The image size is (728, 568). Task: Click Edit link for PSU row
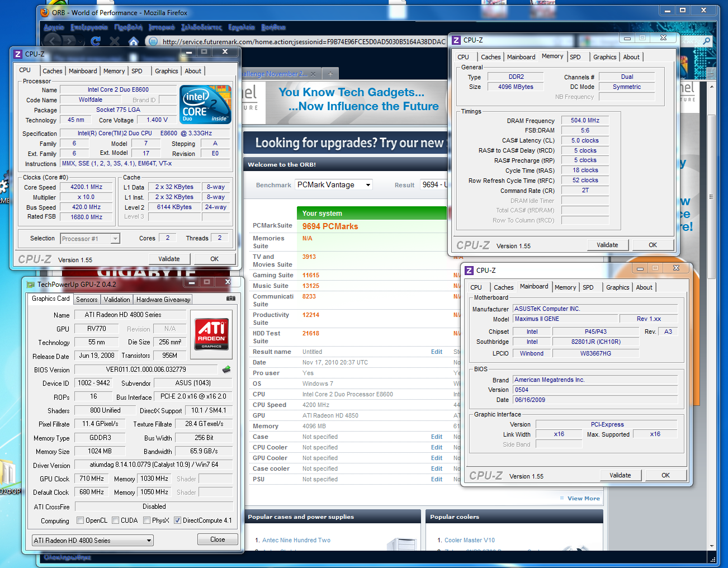437,479
